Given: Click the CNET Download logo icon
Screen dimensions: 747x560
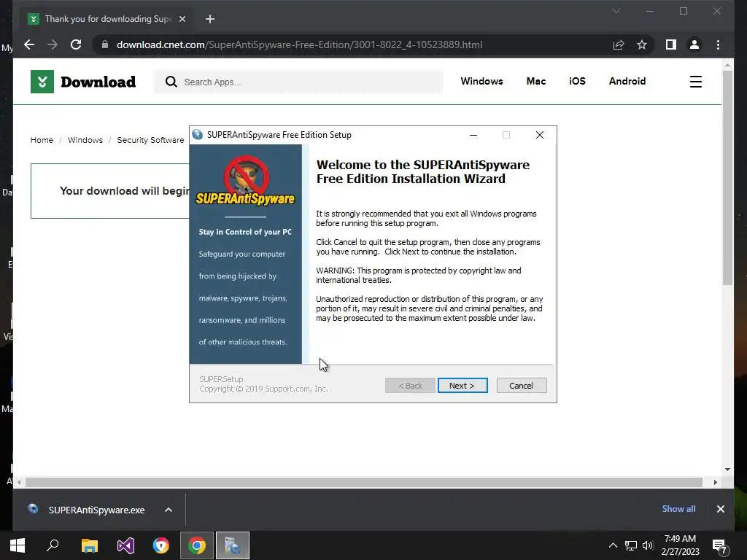Looking at the screenshot, I should [x=42, y=82].
